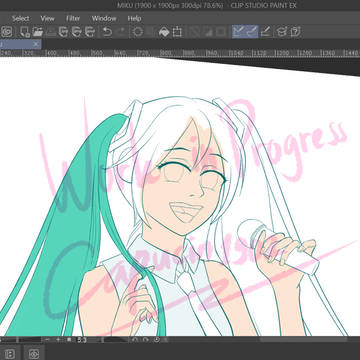Select the MIKU document tab

(16, 44)
